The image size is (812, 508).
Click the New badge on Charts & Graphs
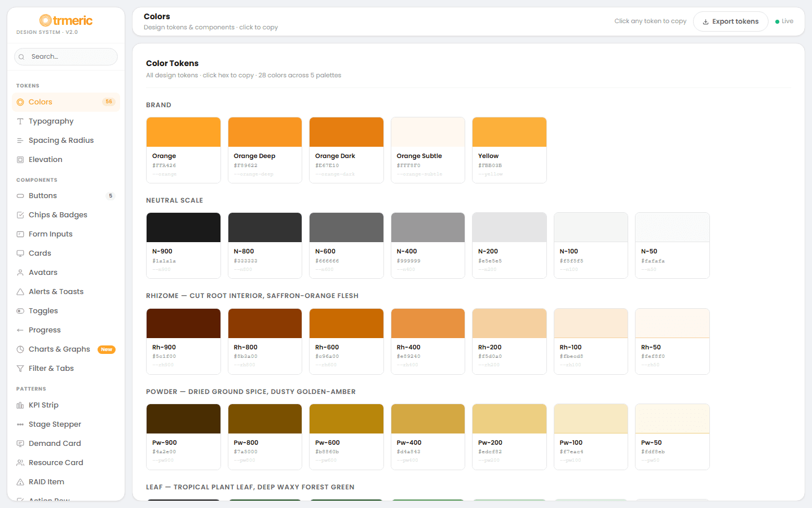(107, 349)
